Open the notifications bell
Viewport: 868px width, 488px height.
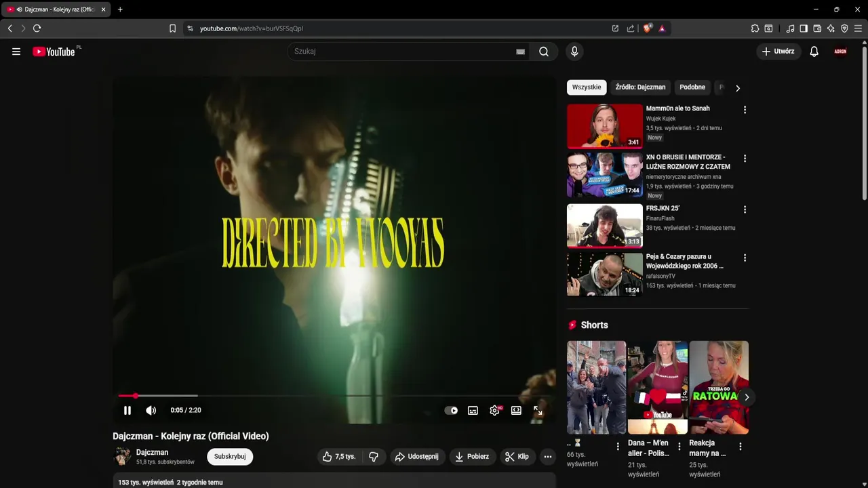(814, 52)
